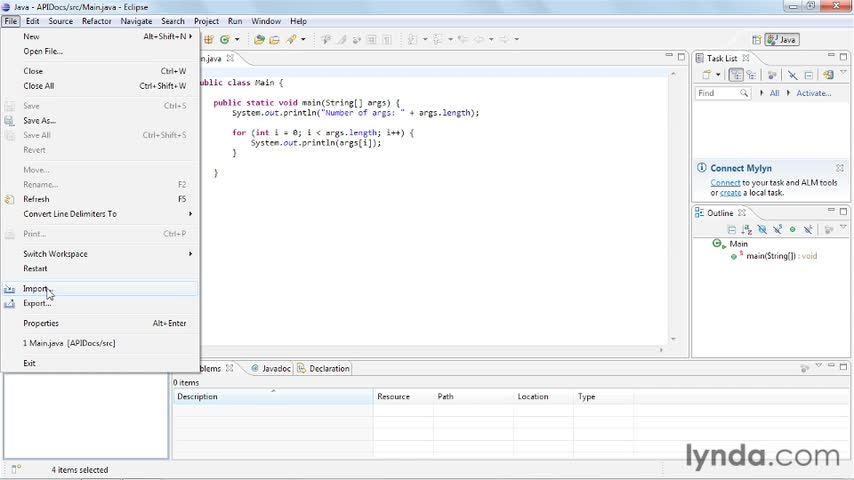Select the Java perspective button
This screenshot has height=480, width=854.
(783, 40)
